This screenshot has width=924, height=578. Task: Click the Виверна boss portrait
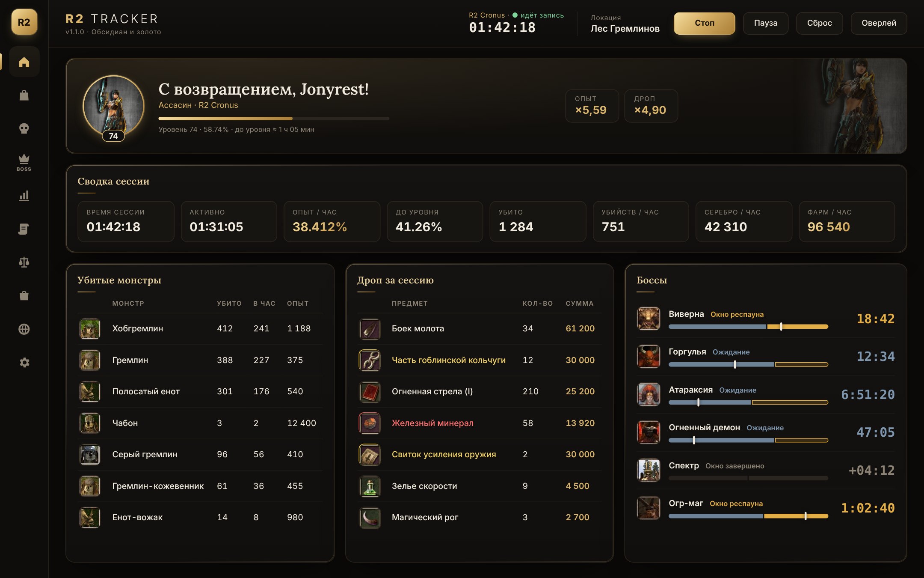[x=649, y=319]
